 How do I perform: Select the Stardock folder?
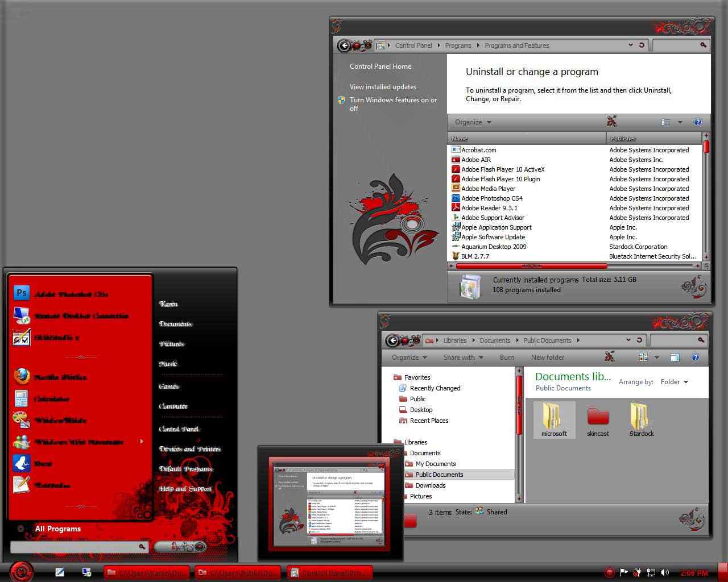pos(642,420)
